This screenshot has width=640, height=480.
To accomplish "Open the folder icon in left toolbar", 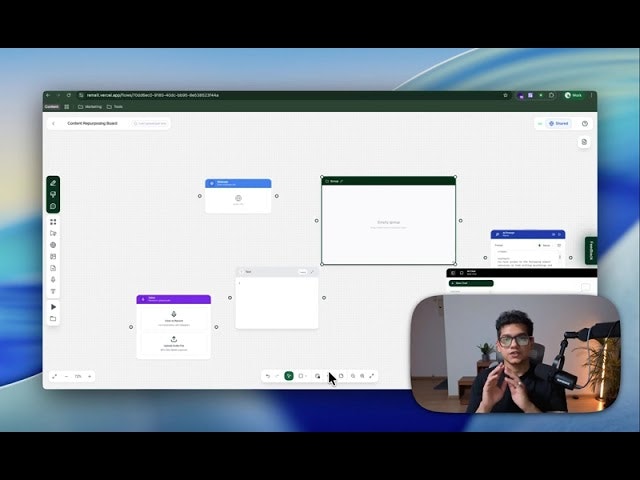I will coord(53,318).
